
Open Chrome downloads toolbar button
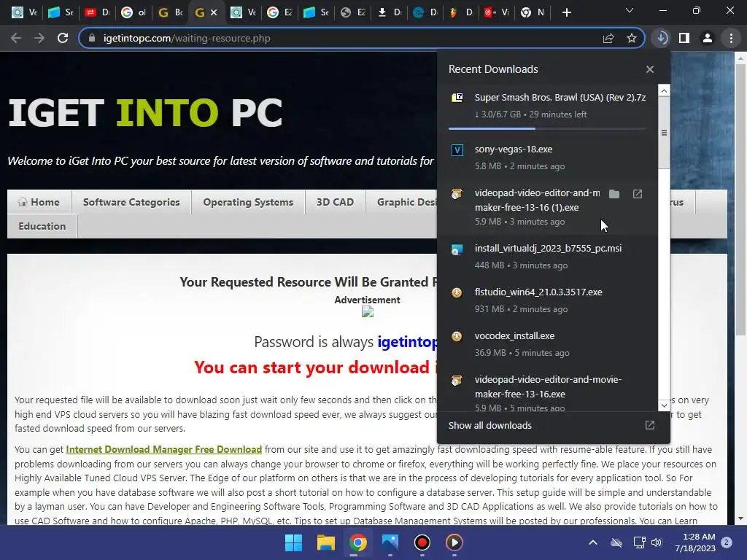(x=662, y=38)
